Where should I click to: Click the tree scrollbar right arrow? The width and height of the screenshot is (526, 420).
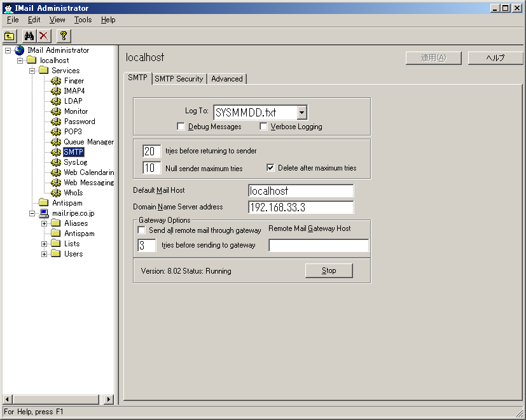click(x=108, y=399)
